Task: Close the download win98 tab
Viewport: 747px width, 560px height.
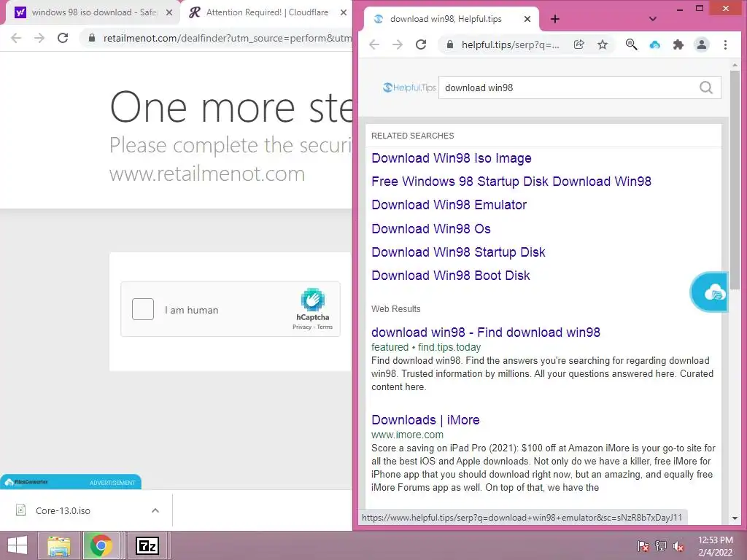Action: click(527, 19)
